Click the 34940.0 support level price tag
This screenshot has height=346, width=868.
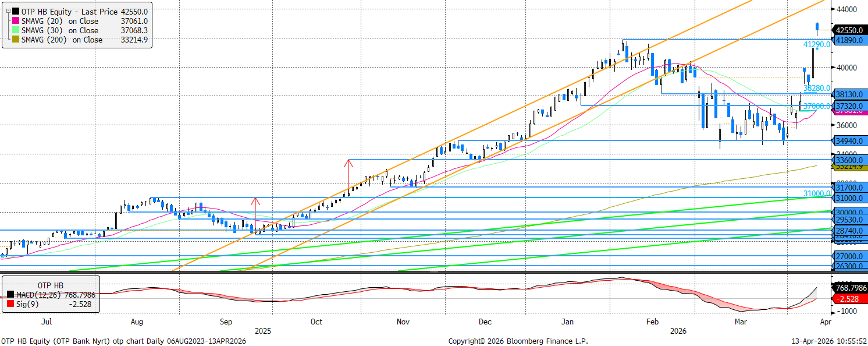click(x=851, y=141)
